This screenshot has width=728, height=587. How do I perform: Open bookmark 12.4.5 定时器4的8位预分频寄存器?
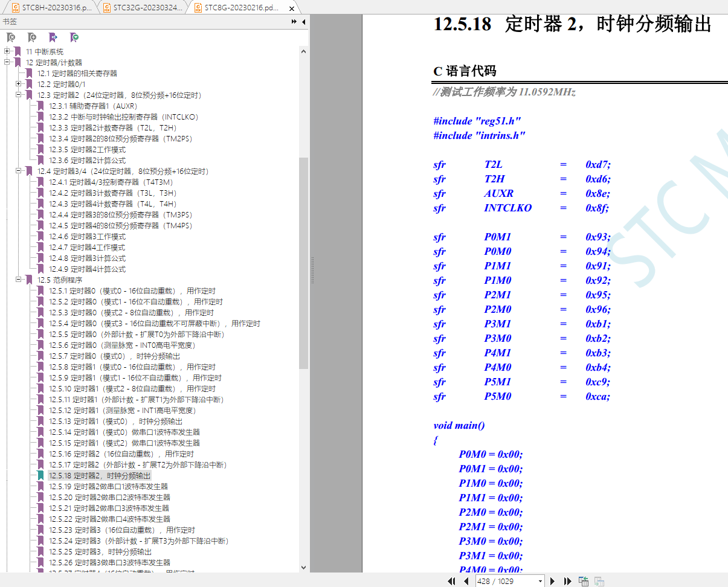tap(121, 225)
